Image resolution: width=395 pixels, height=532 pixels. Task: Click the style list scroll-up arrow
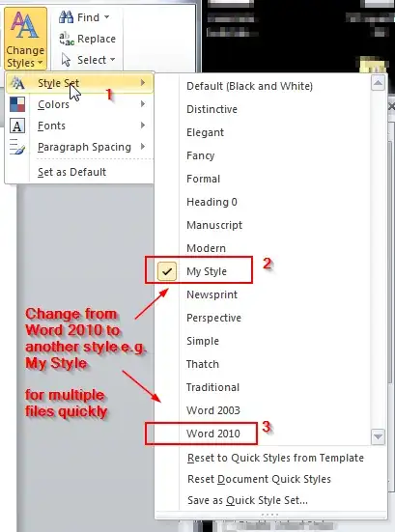click(x=378, y=83)
